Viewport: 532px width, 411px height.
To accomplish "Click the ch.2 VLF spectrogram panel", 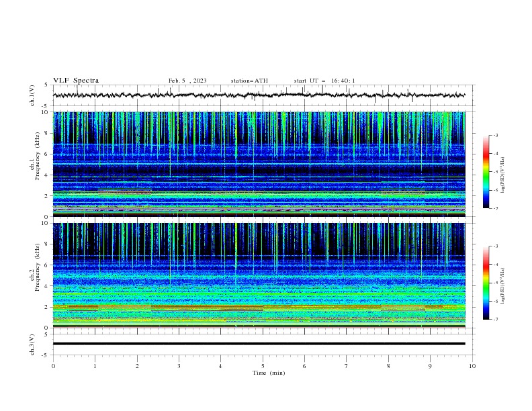I will coord(259,275).
